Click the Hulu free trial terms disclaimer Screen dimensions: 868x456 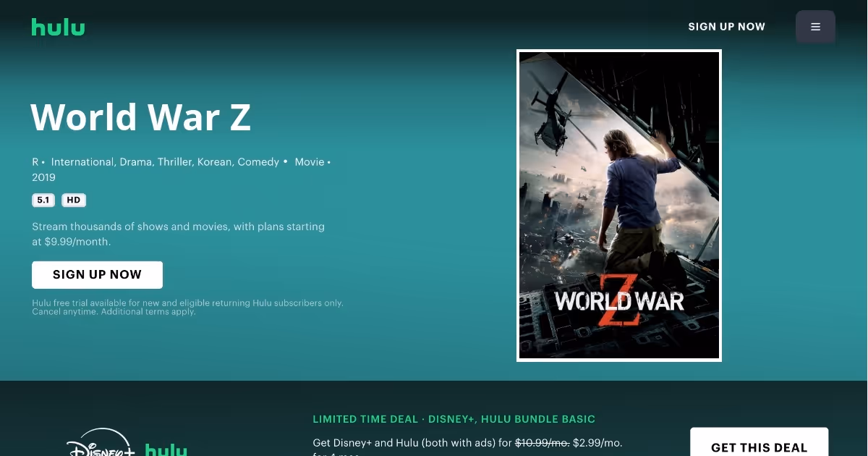pyautogui.click(x=187, y=307)
